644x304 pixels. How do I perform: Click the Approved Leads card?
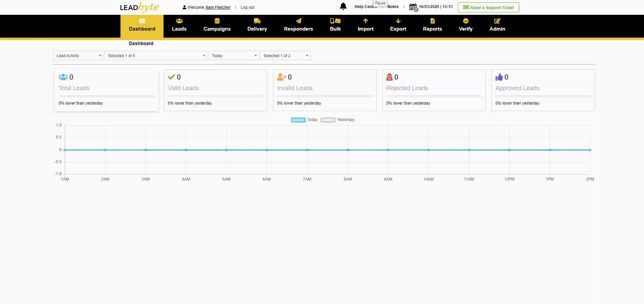coord(543,90)
